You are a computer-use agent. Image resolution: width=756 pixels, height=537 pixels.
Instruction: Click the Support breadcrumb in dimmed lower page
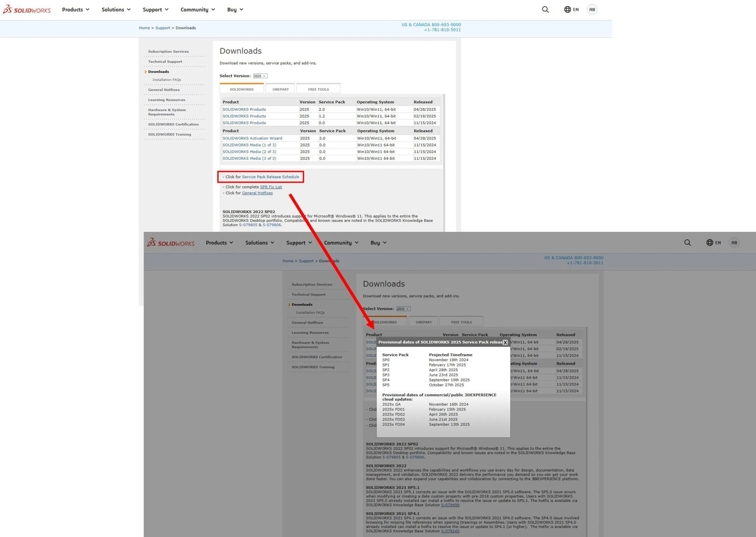[x=306, y=261]
